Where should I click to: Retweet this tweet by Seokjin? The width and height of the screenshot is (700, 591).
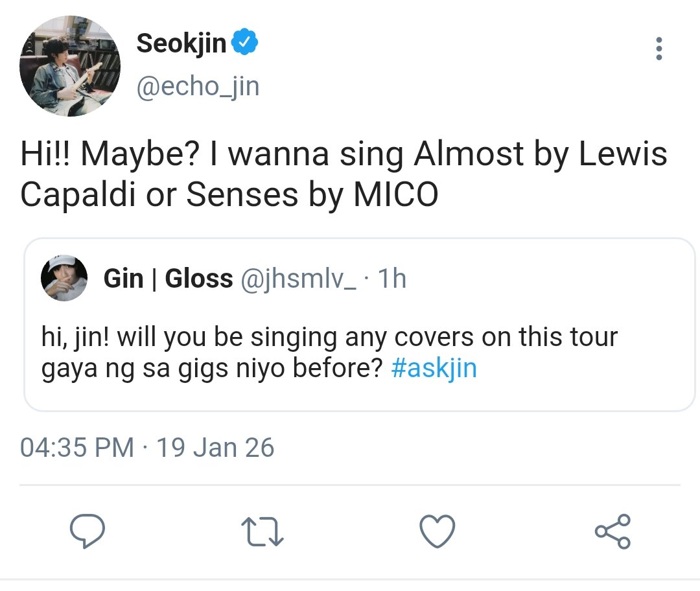pyautogui.click(x=262, y=531)
